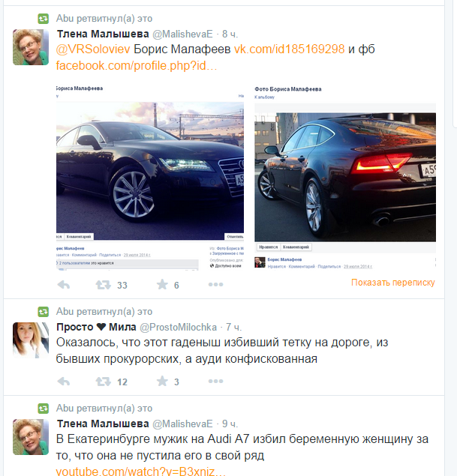Click green retweet icon above Просто Мила tweet

coord(43,312)
